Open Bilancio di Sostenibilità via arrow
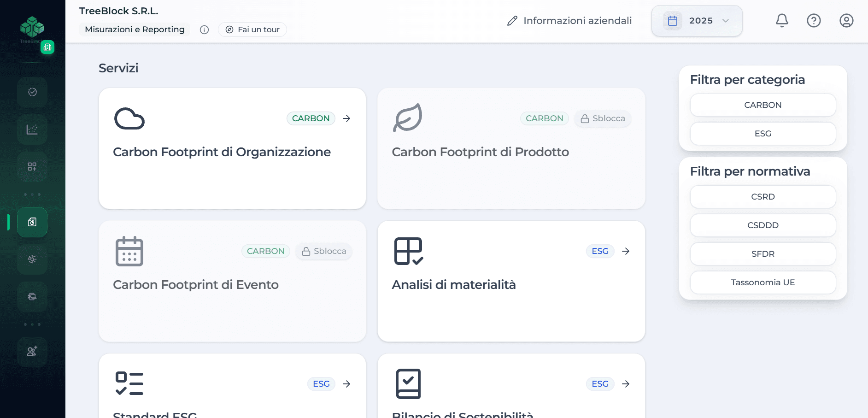 pos(626,384)
